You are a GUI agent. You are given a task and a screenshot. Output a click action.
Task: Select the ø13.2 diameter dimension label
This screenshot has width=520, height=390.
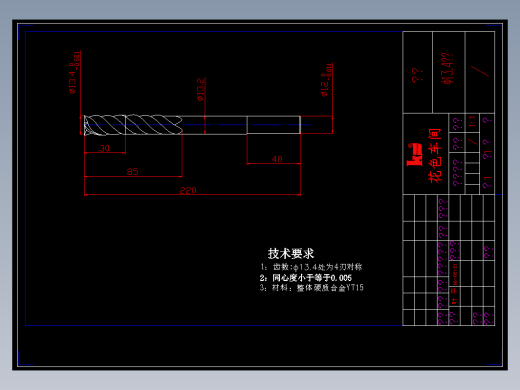click(x=201, y=89)
